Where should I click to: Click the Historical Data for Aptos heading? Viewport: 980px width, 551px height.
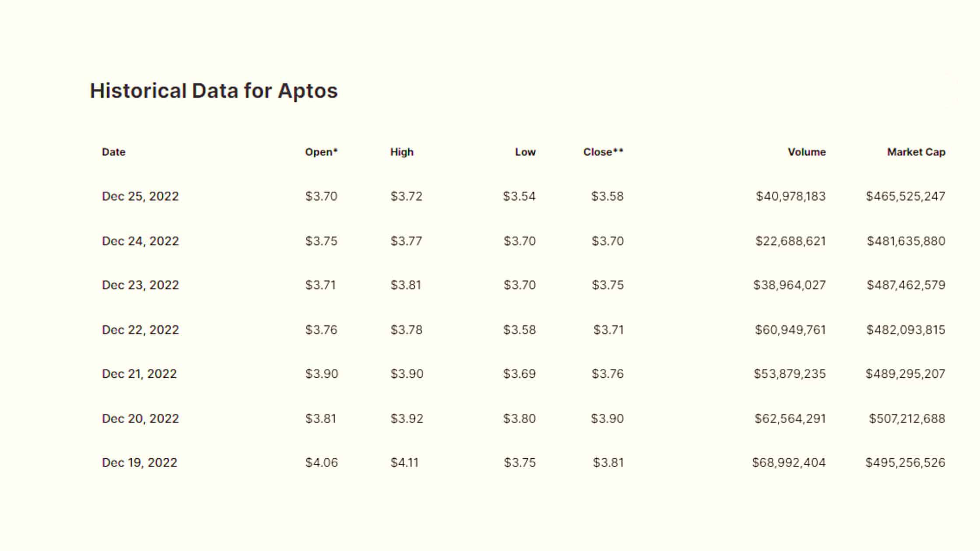coord(214,91)
